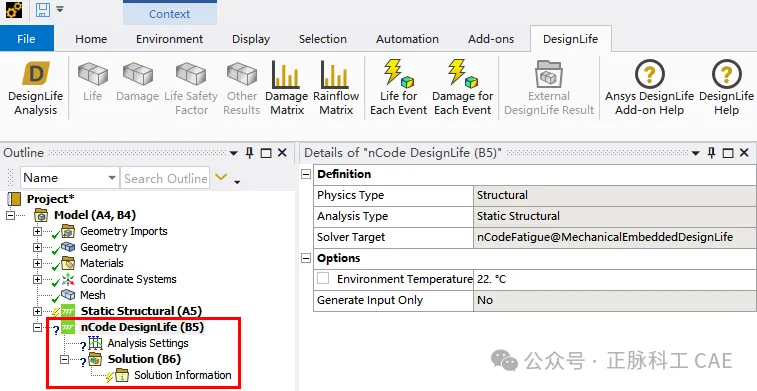Switch to the Display tab
This screenshot has width=757, height=391.
pyautogui.click(x=251, y=39)
